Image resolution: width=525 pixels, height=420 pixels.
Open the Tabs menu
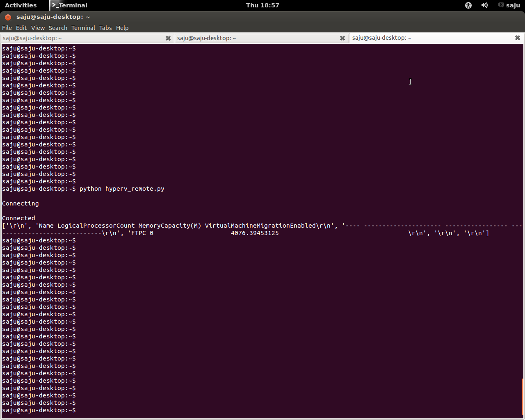[105, 27]
